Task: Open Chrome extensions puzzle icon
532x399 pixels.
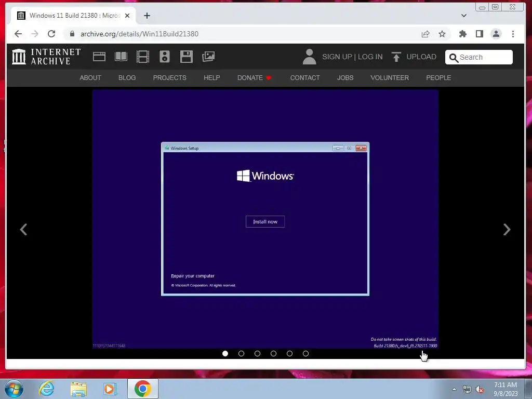Action: click(x=463, y=34)
